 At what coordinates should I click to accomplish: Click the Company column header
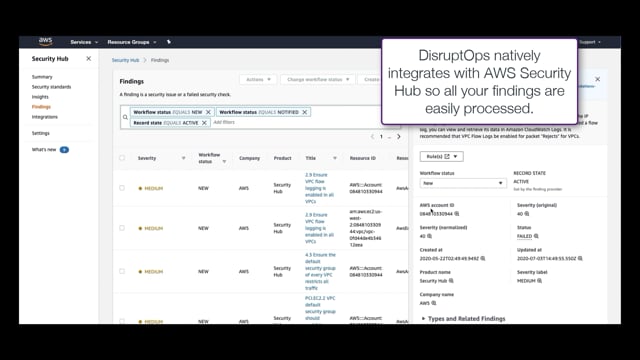[249, 158]
